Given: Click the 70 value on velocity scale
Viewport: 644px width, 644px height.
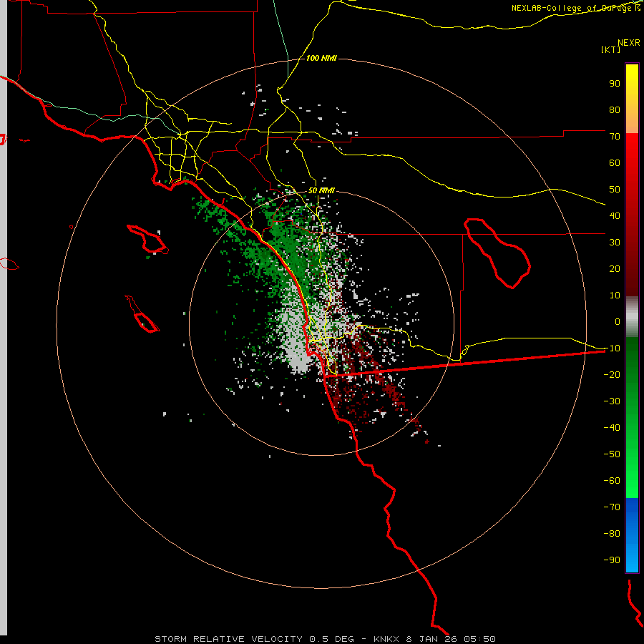Looking at the screenshot, I should 615,137.
